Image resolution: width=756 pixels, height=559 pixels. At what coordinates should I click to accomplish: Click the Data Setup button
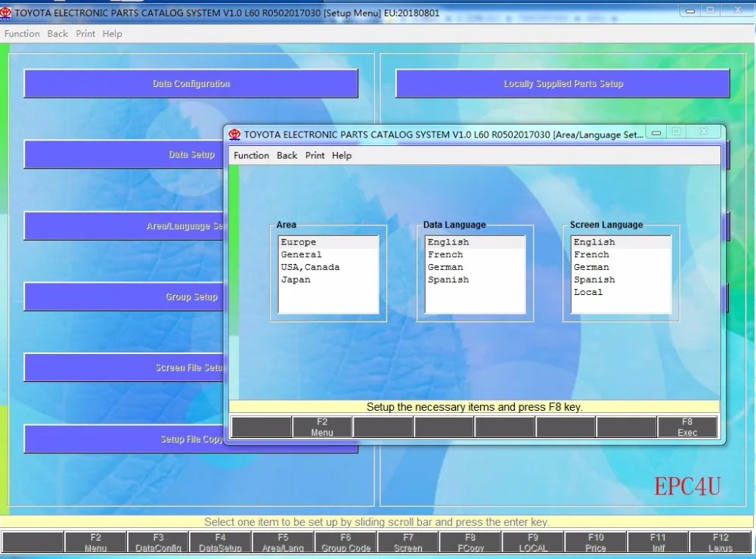tap(124, 154)
